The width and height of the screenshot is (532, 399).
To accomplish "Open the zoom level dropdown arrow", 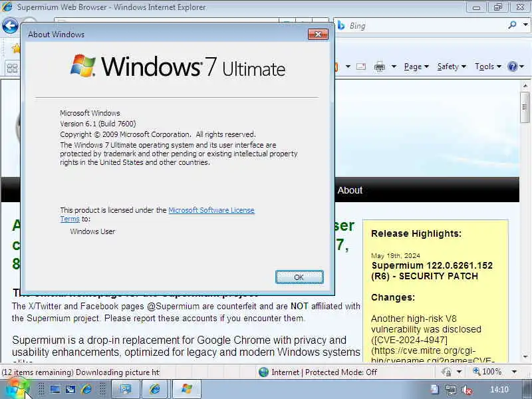I will pyautogui.click(x=514, y=372).
